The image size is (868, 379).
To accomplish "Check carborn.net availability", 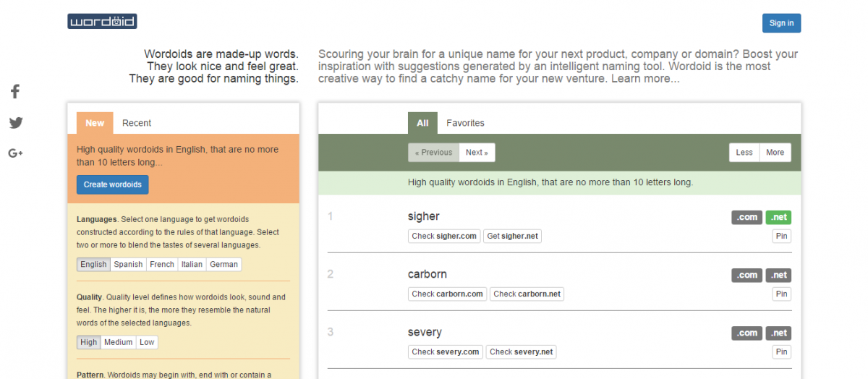I will 527,294.
